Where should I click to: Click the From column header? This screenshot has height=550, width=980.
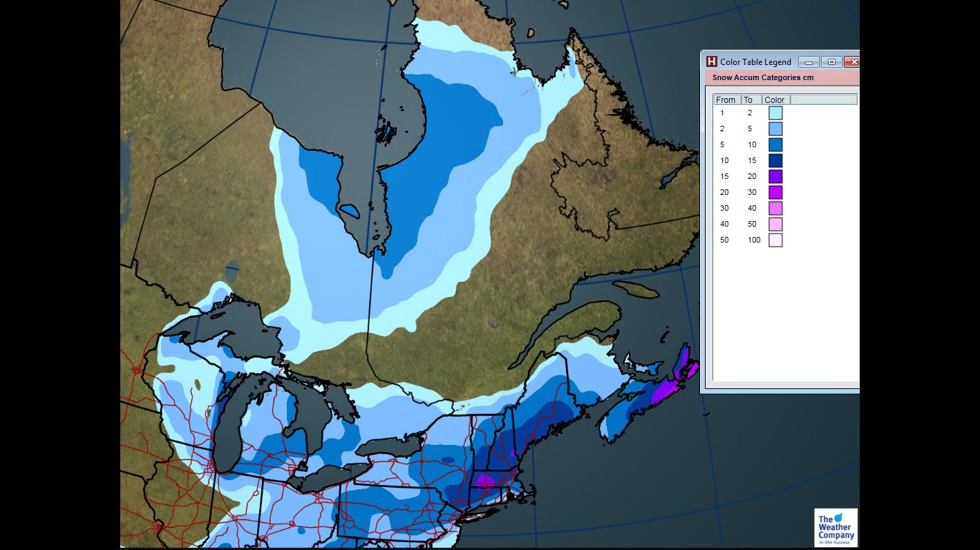726,99
